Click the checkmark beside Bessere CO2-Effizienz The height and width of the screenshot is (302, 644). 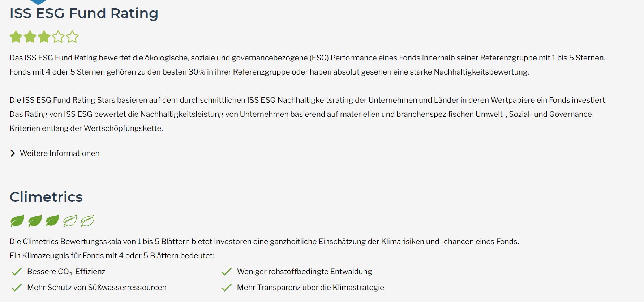click(16, 271)
